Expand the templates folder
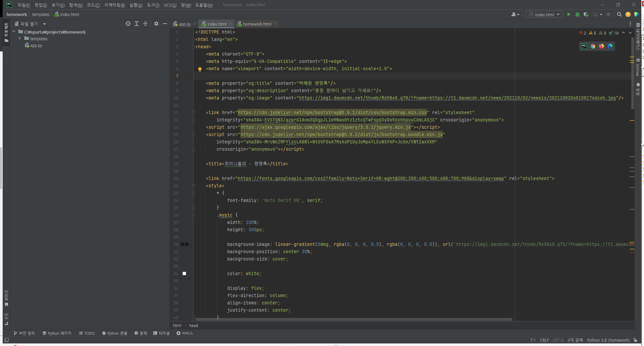Viewport: 644px width, 346px height. 20,38
